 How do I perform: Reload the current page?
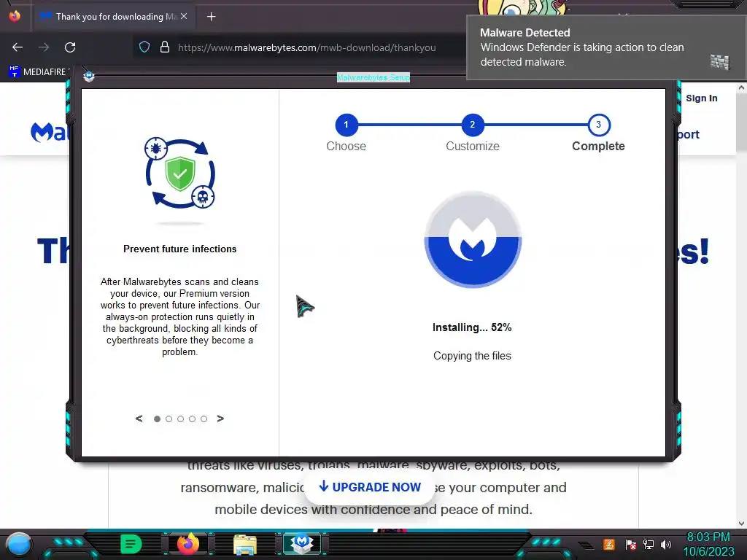(70, 47)
